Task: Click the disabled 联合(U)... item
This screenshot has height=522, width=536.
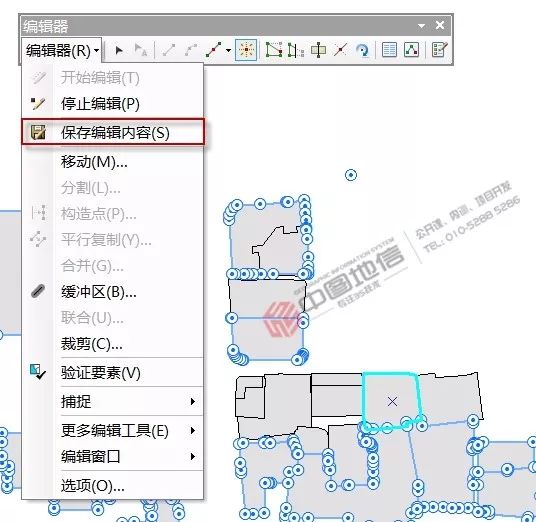Action: click(112, 318)
